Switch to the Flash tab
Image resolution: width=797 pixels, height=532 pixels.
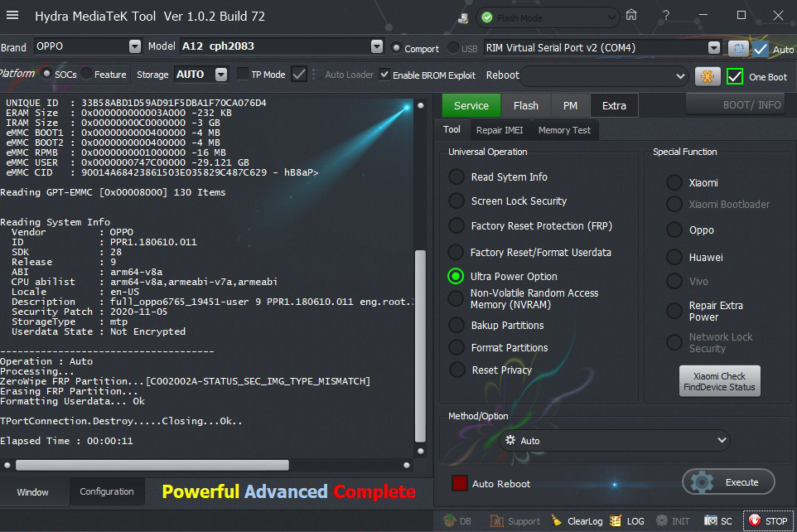[x=525, y=106]
